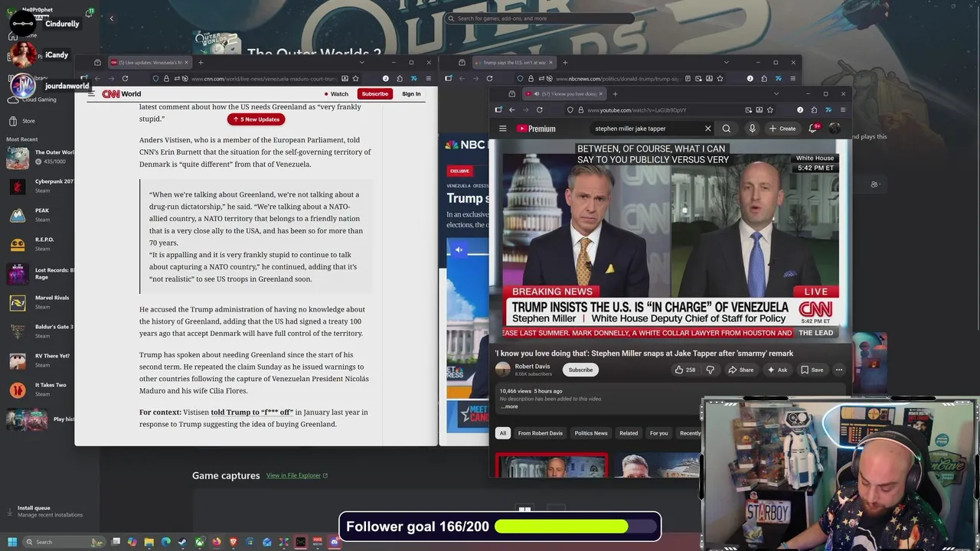The height and width of the screenshot is (551, 980).
Task: Click the YouTube search magnifier button
Action: point(727,129)
